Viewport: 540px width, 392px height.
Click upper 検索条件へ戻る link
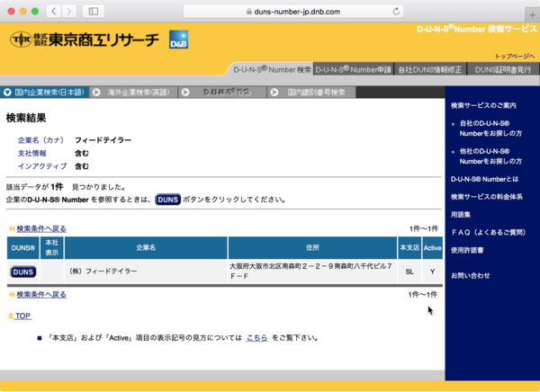click(41, 228)
